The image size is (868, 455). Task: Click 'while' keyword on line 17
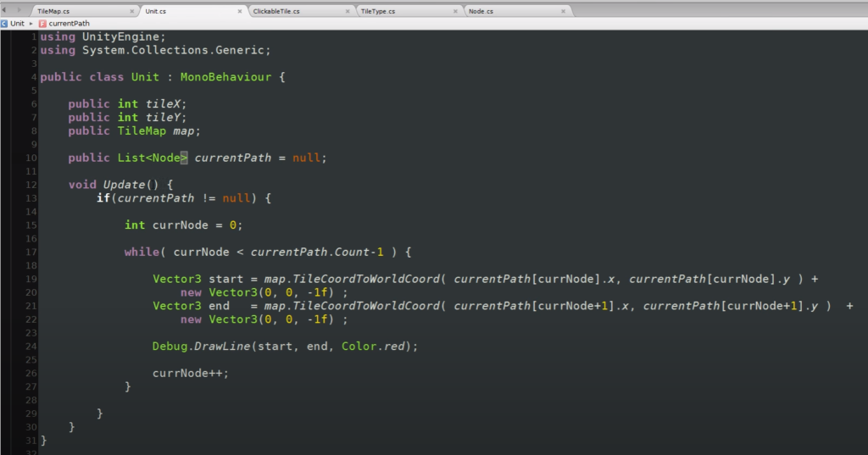click(142, 252)
